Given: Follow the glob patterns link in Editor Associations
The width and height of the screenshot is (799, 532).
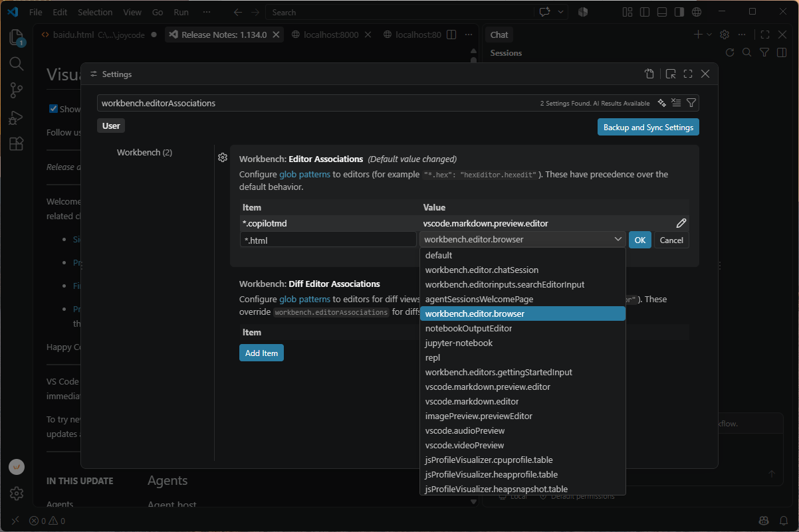Looking at the screenshot, I should click(x=304, y=174).
